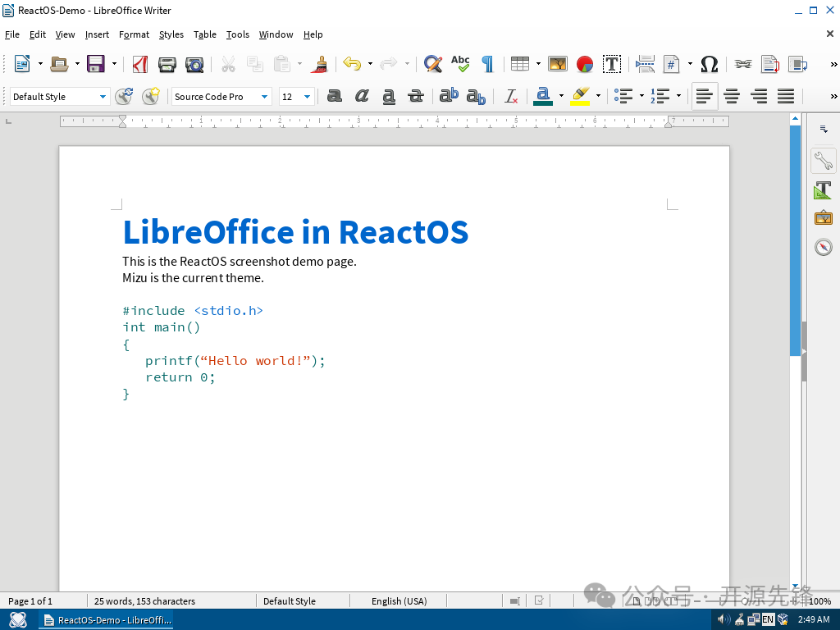Toggle formatting marks pilcrow button
The height and width of the screenshot is (630, 840).
point(487,64)
